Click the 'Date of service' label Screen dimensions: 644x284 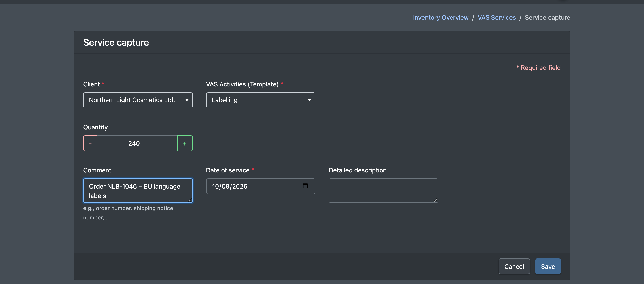pyautogui.click(x=228, y=170)
